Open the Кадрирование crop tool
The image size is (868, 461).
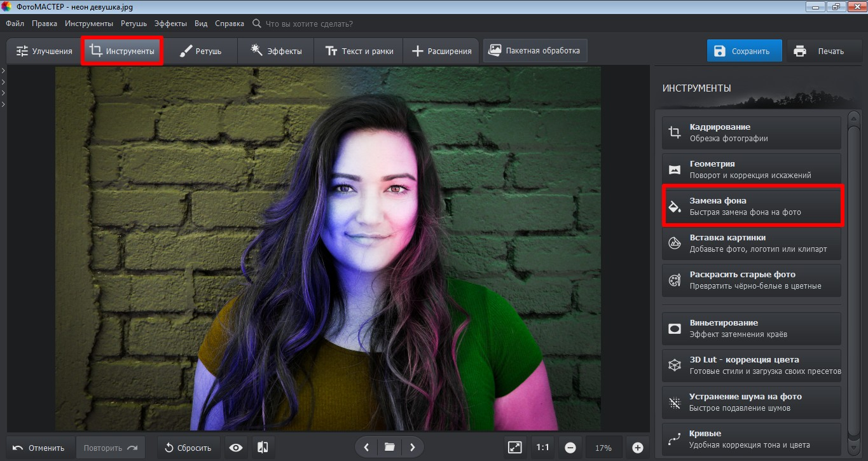[751, 133]
